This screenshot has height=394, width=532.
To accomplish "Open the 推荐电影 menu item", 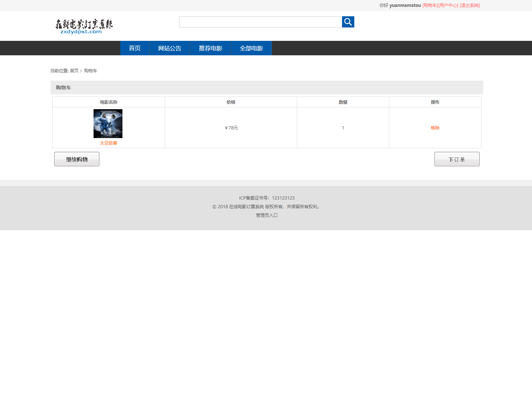I will 210,48.
